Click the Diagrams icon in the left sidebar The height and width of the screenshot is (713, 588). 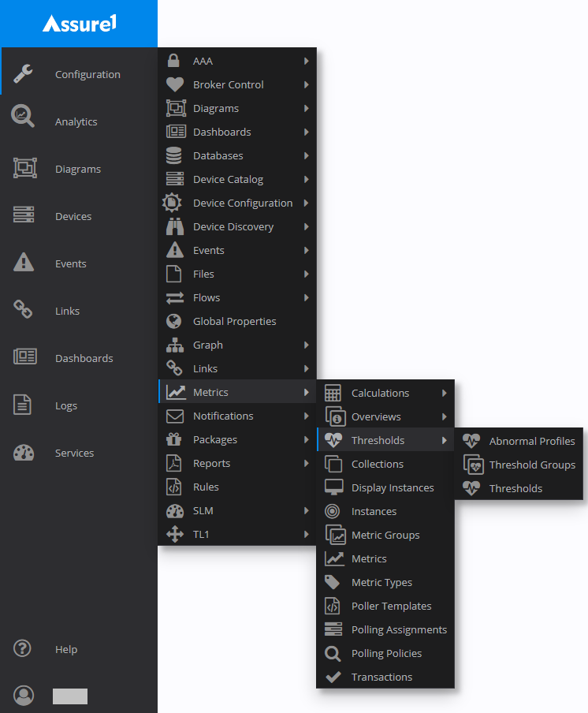(x=24, y=168)
